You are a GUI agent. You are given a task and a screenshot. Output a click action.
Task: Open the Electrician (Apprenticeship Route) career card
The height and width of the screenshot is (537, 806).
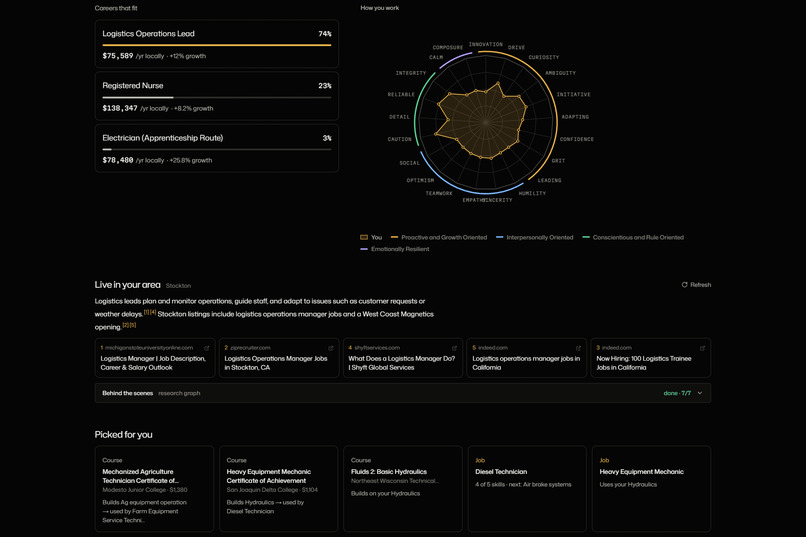(x=216, y=148)
